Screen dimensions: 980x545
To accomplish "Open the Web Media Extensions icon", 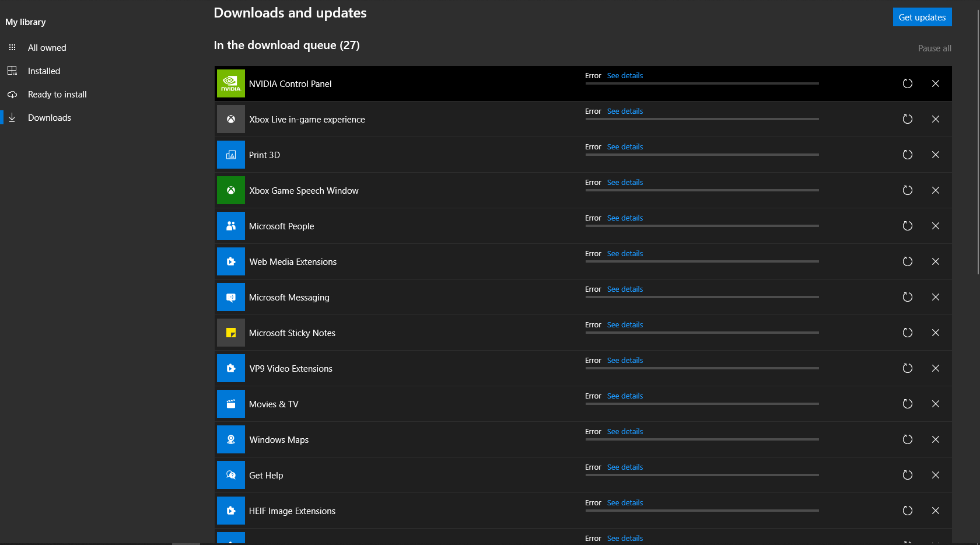I will (x=231, y=261).
